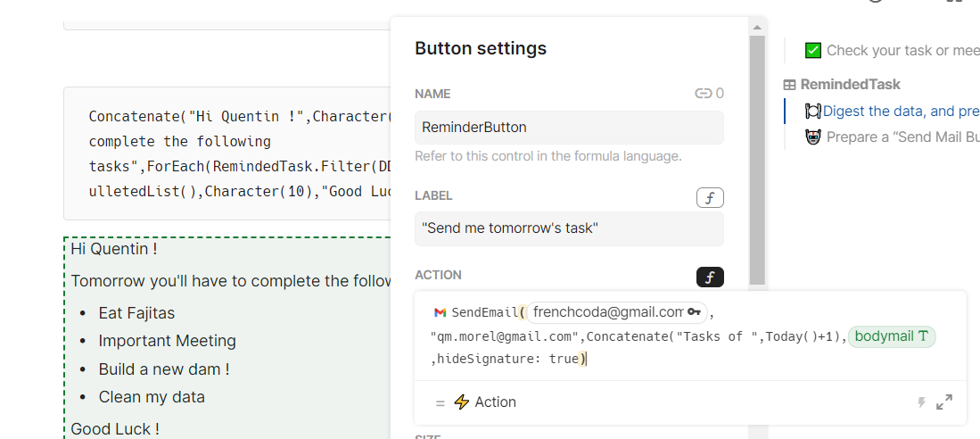Click the RemindedTask table icon
The width and height of the screenshot is (980, 439).
(789, 85)
